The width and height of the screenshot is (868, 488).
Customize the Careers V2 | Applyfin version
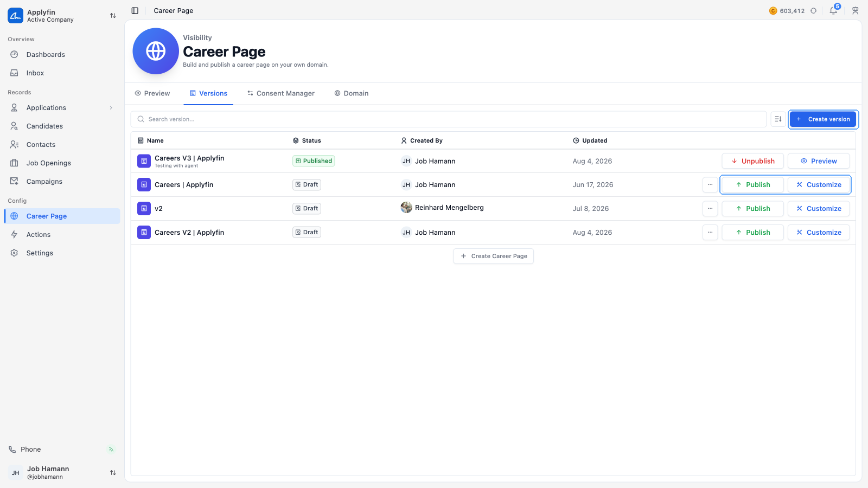[819, 233]
